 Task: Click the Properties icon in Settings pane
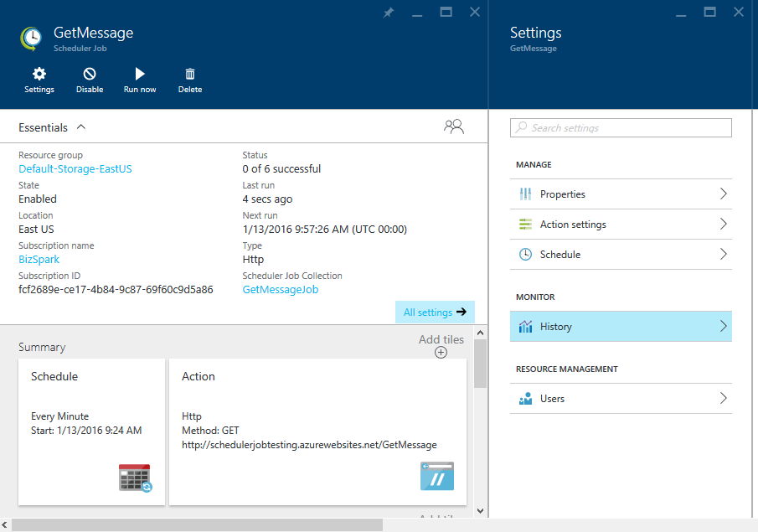[526, 194]
